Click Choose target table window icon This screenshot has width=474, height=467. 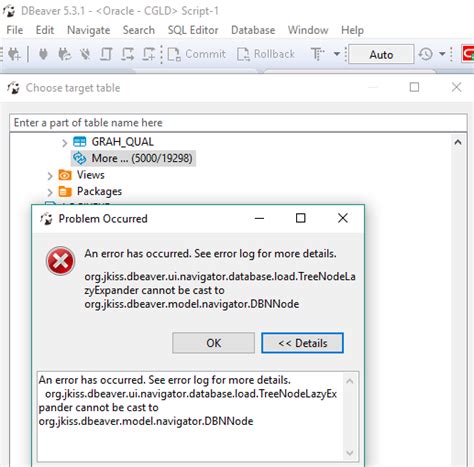(14, 88)
